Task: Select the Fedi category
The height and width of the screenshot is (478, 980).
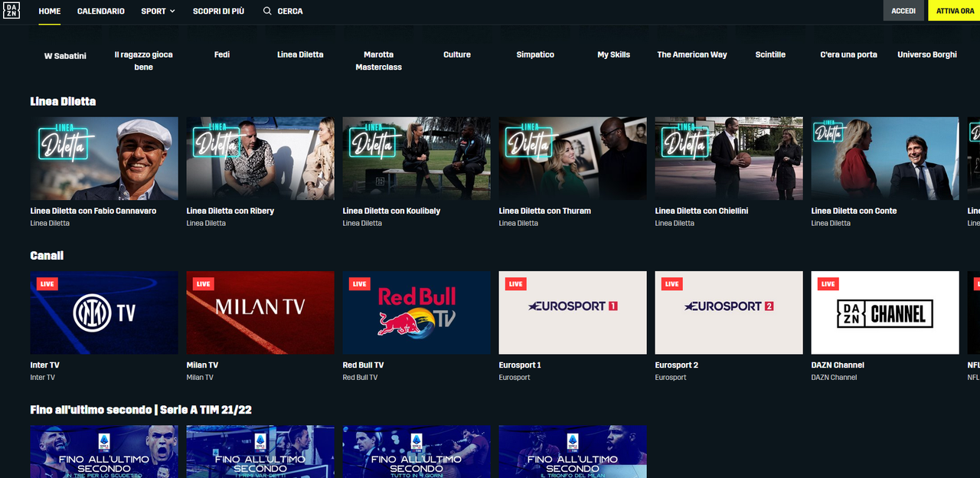Action: (x=222, y=54)
